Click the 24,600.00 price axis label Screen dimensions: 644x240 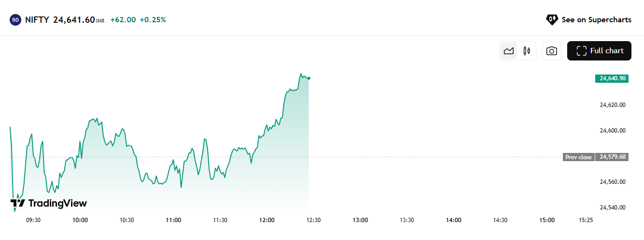(x=613, y=131)
